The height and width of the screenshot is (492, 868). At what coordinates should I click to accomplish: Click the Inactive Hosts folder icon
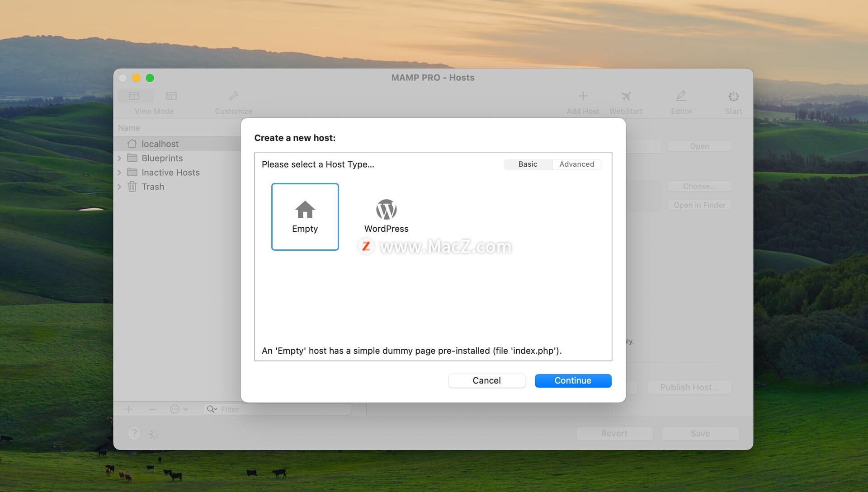[x=132, y=172]
